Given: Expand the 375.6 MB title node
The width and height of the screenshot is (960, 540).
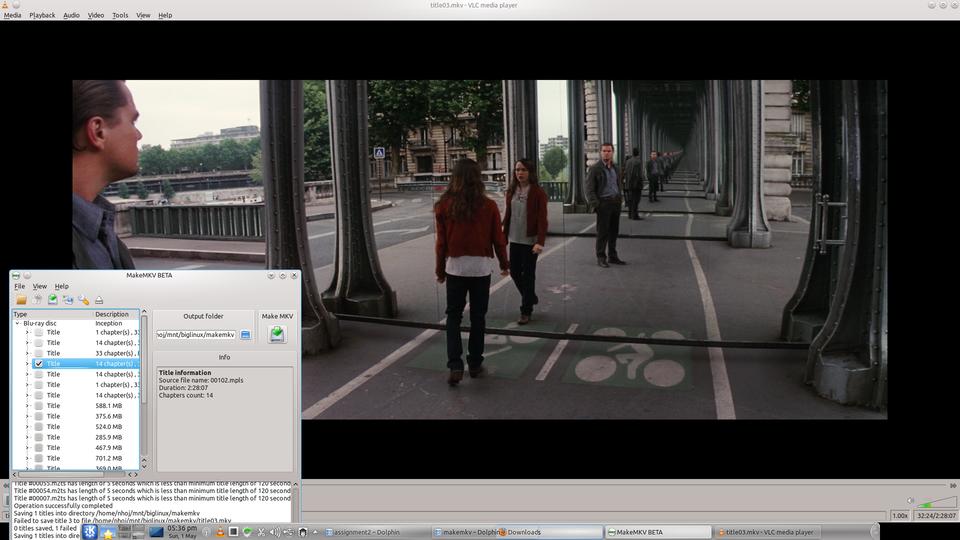Looking at the screenshot, I should (x=27, y=416).
